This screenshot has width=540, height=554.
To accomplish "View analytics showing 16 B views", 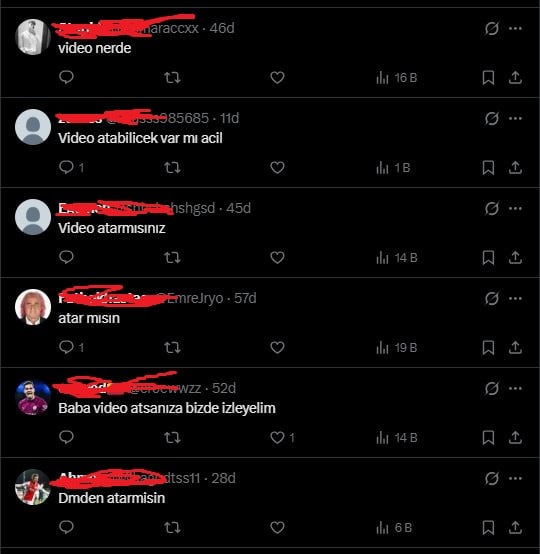I will click(x=397, y=78).
